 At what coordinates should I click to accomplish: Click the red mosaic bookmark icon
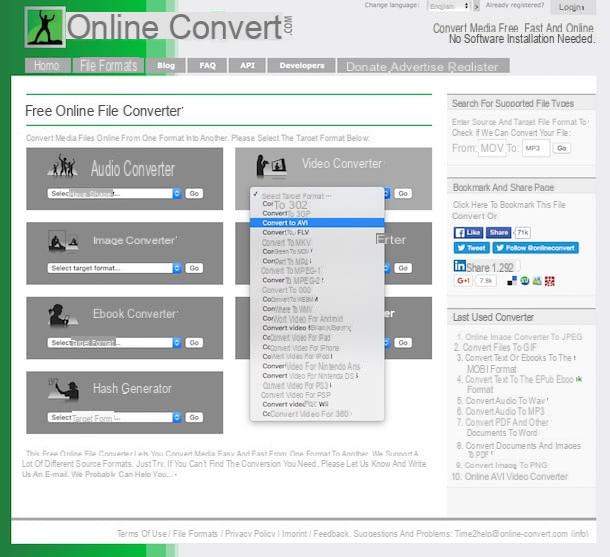549,281
